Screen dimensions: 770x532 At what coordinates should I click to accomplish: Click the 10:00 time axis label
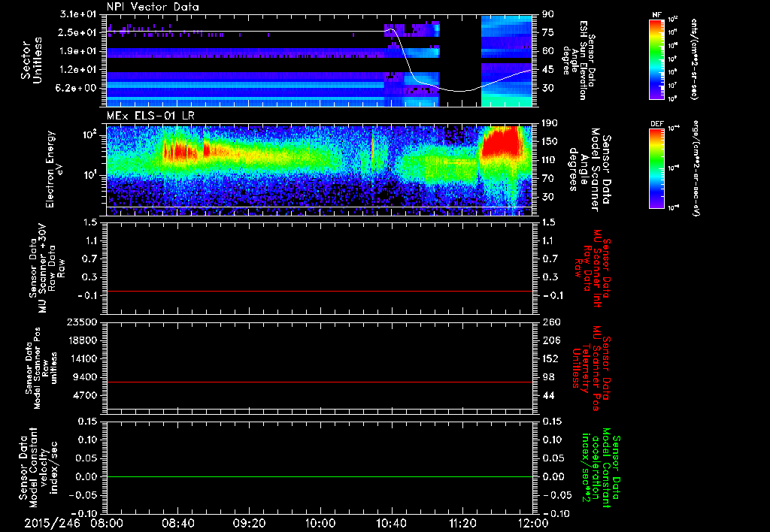point(320,523)
